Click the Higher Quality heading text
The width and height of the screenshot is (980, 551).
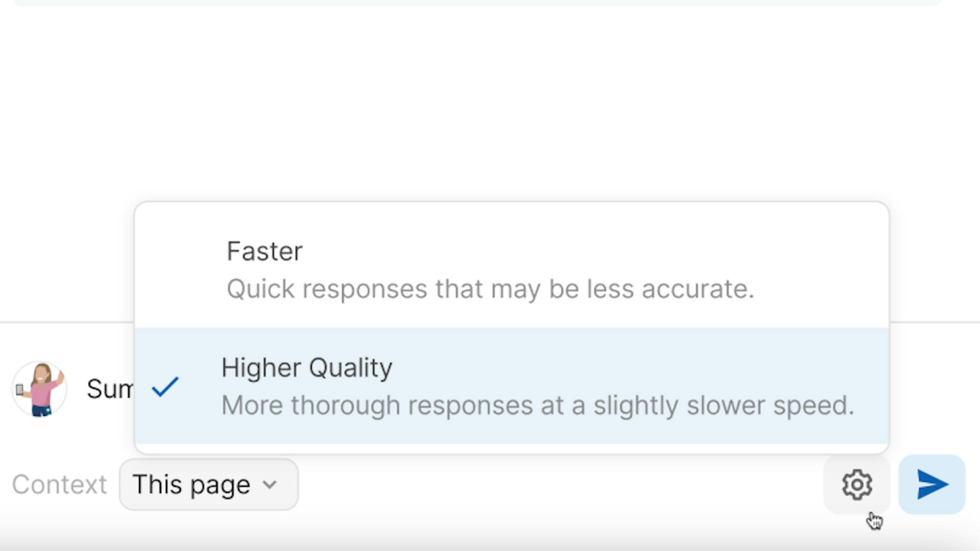pos(307,368)
